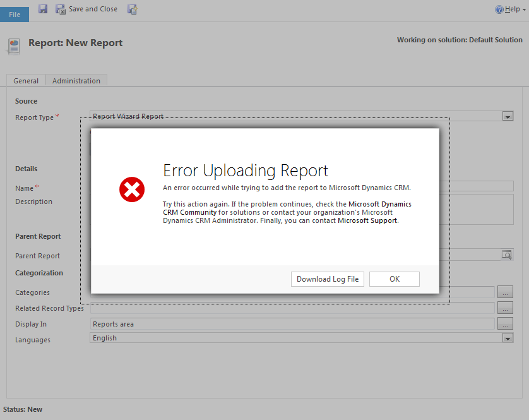Click the blue Help question mark icon
The width and height of the screenshot is (529, 420).
tap(499, 9)
